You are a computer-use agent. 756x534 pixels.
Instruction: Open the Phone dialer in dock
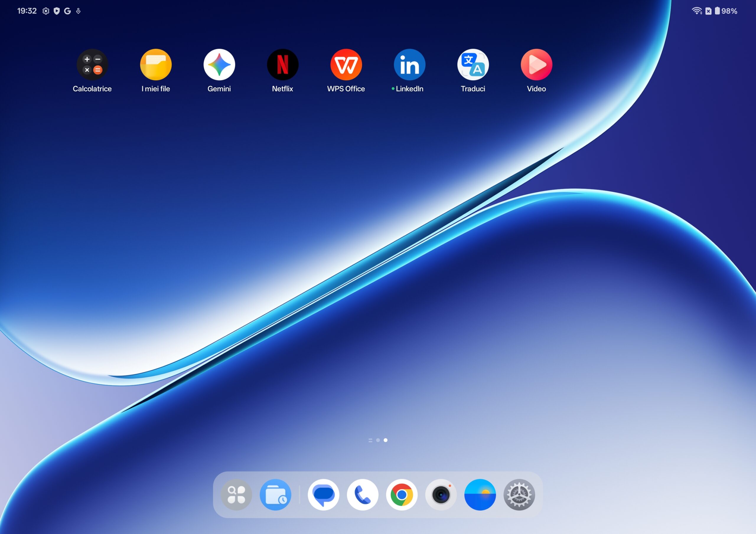(363, 494)
